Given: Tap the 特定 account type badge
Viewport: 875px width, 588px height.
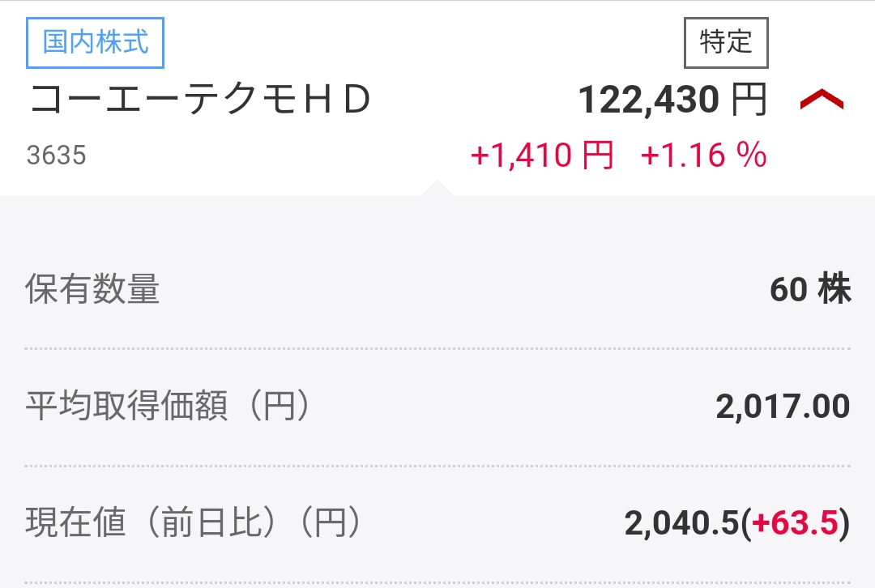Looking at the screenshot, I should coord(726,43).
